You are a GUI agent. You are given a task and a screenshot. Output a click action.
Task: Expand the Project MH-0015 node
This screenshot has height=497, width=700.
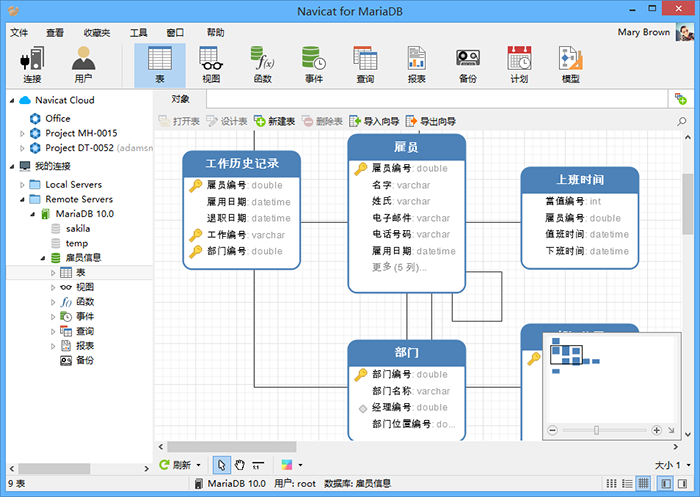(22, 134)
